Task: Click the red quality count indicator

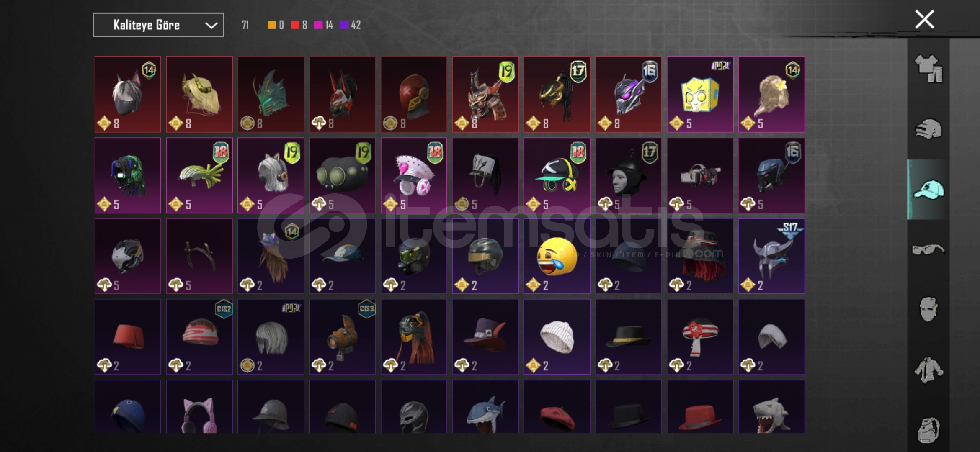Action: (x=299, y=25)
